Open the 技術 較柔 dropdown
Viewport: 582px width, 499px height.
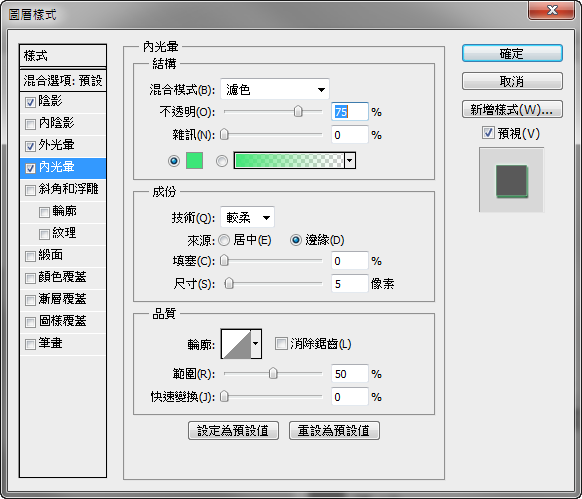tap(247, 217)
